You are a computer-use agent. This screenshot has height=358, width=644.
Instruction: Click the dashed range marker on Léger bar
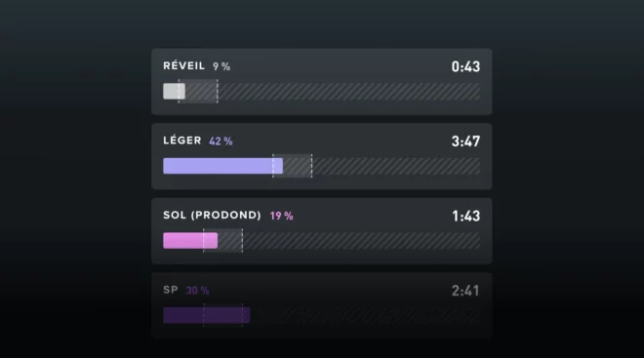click(x=293, y=166)
